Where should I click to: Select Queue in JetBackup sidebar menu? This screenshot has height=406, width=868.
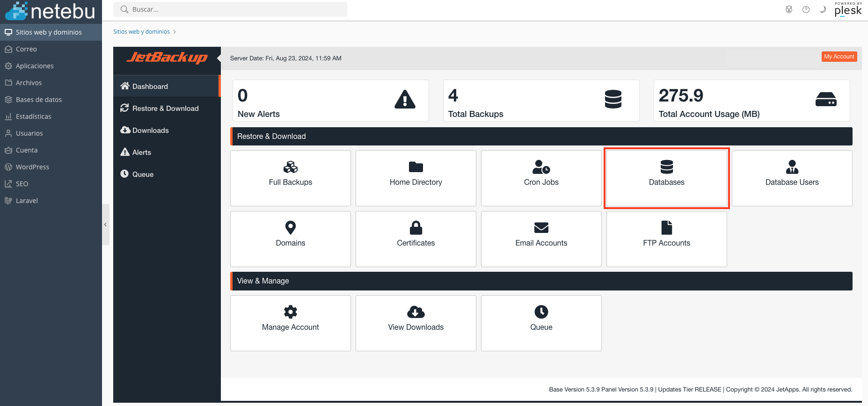pos(167,174)
